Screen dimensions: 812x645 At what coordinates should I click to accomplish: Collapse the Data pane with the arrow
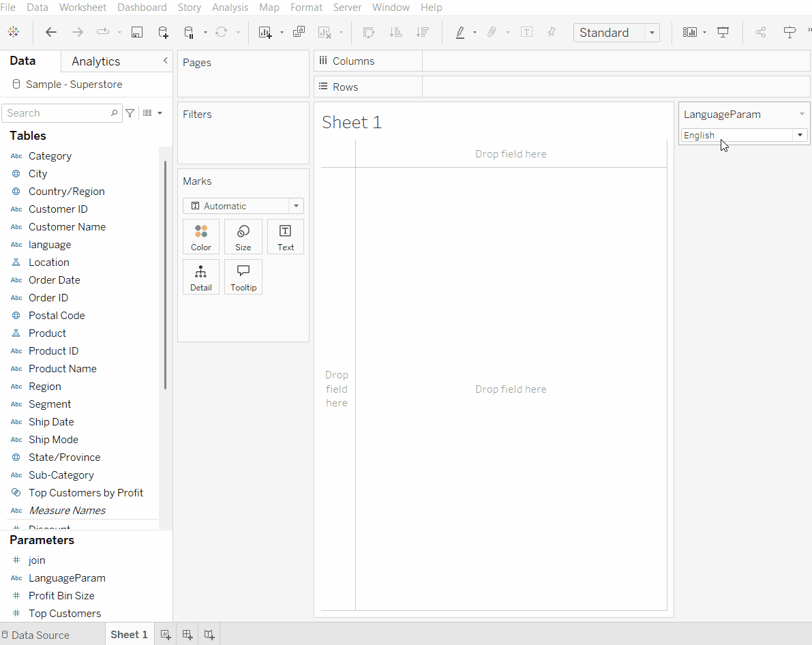165,61
